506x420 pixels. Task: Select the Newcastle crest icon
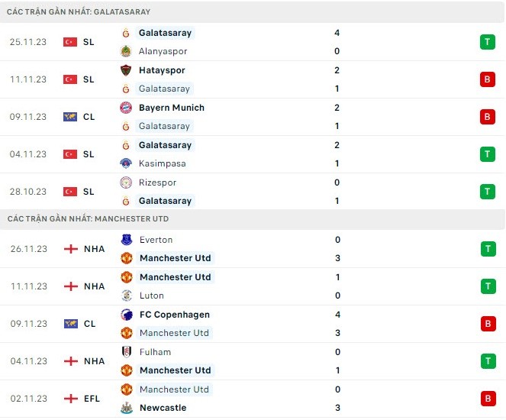point(127,408)
